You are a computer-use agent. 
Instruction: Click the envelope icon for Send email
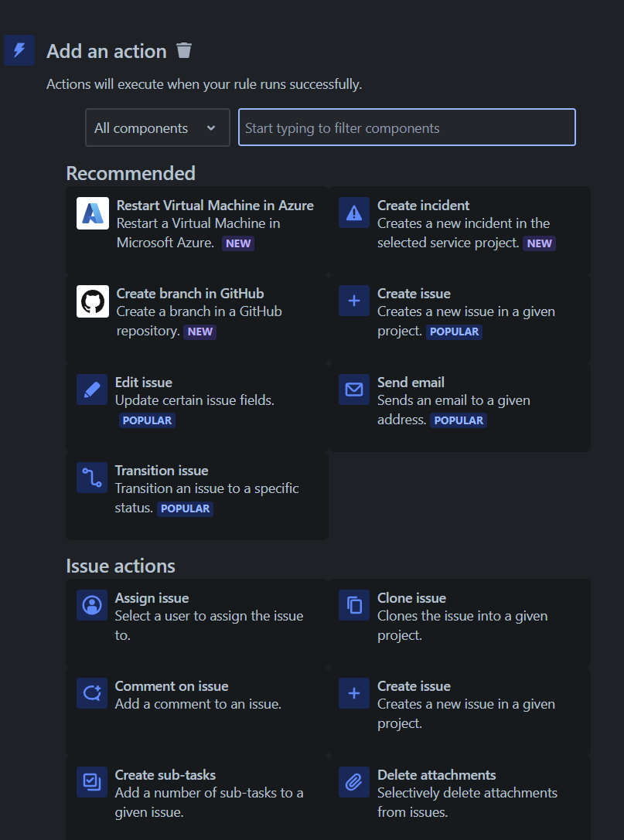(354, 389)
